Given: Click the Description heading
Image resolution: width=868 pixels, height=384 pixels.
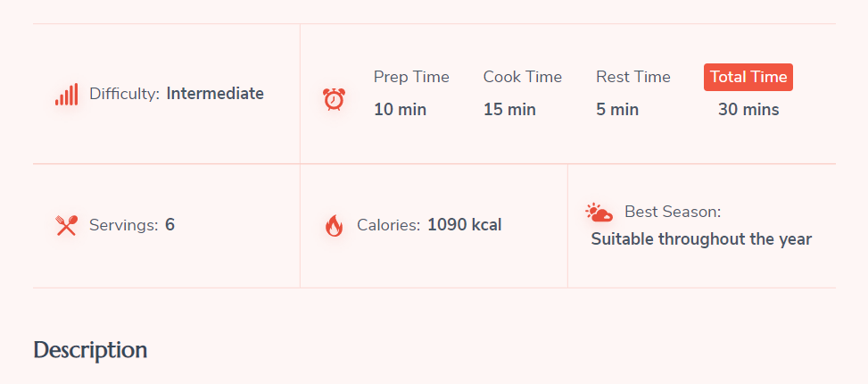Looking at the screenshot, I should click(x=90, y=350).
